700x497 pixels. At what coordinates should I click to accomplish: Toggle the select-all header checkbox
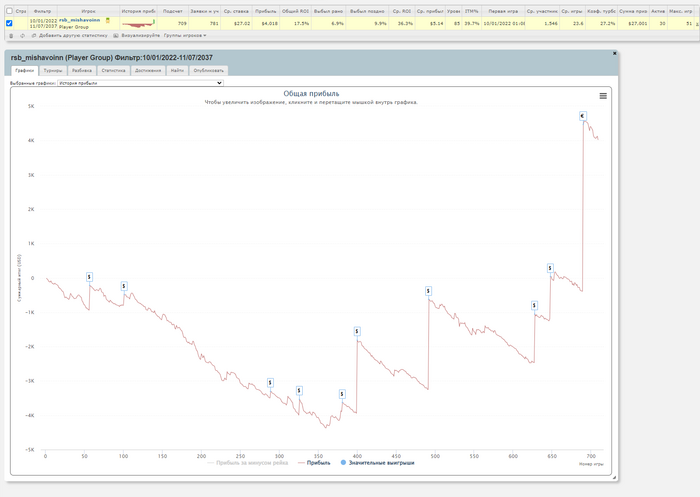pyautogui.click(x=9, y=11)
